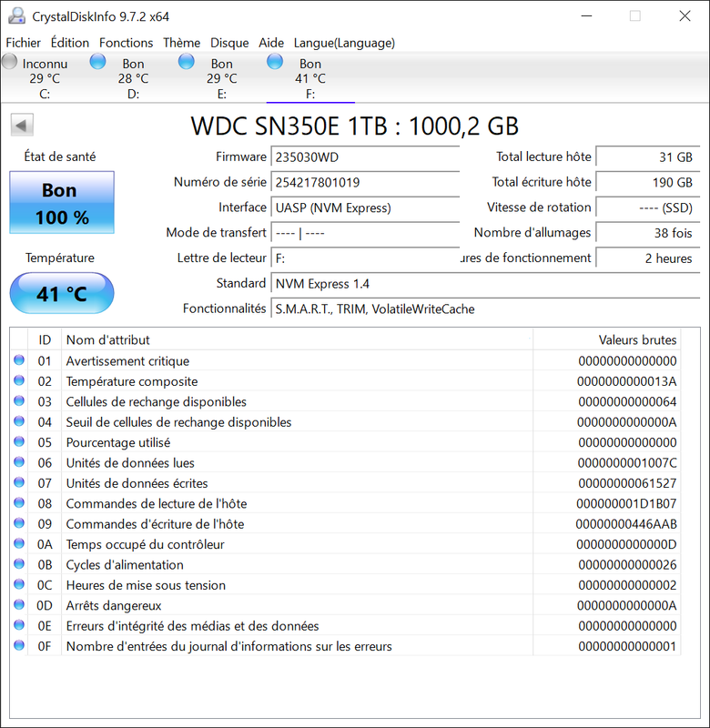Image resolution: width=710 pixels, height=728 pixels.
Task: Click status dot for Commandes d'écriture row
Action: pos(19,523)
